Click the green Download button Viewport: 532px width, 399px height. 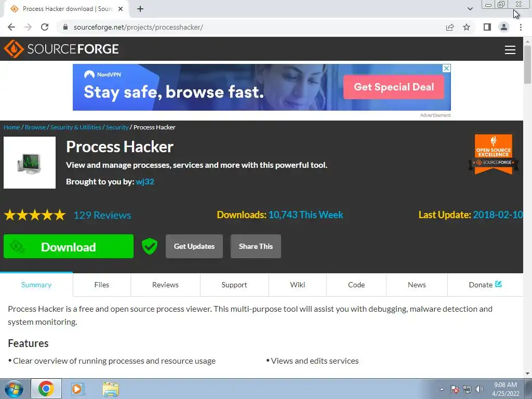tap(69, 246)
